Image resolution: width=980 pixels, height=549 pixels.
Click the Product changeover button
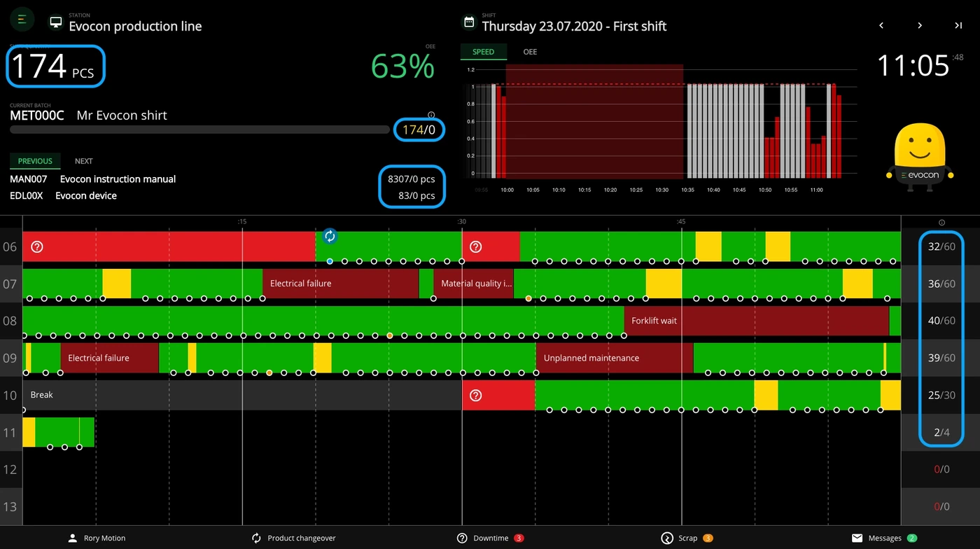pos(294,538)
